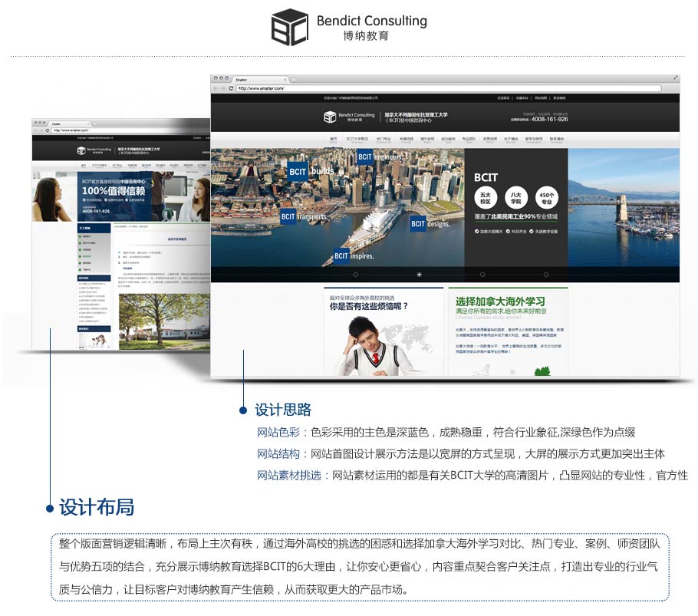Screen dimensions: 698x616
Task: Select the 五大校区 circular badge
Action: [x=485, y=197]
